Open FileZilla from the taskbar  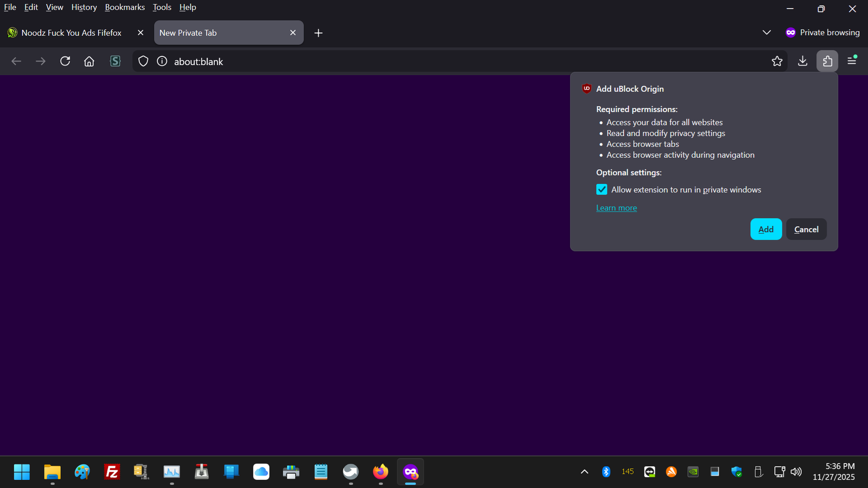[112, 472]
